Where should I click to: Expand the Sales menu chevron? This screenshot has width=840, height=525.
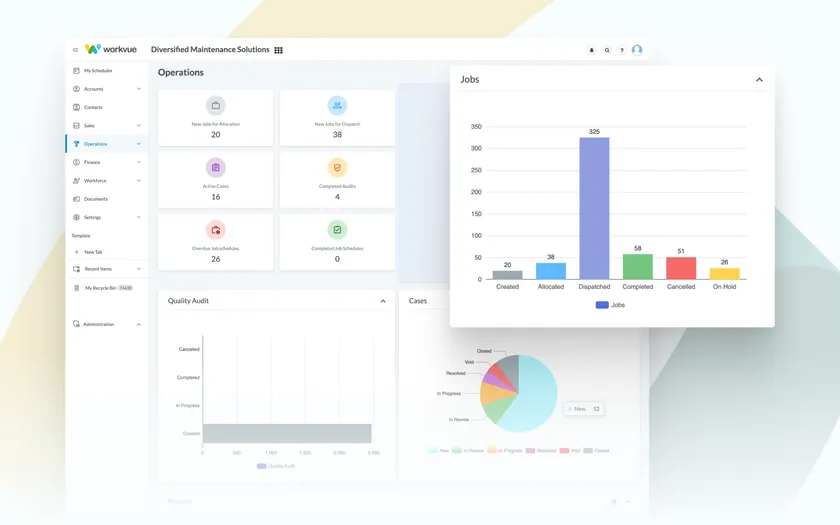pos(139,125)
